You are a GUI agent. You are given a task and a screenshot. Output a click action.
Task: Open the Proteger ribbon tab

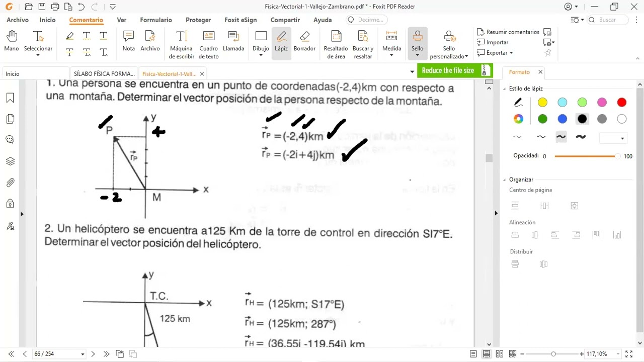[x=198, y=20]
